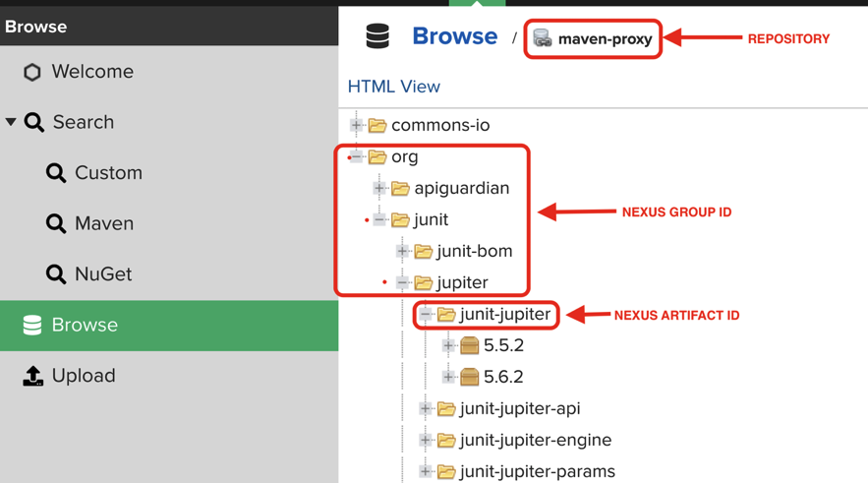Click the commons-io folder icon
The width and height of the screenshot is (868, 483).
pyautogui.click(x=377, y=126)
